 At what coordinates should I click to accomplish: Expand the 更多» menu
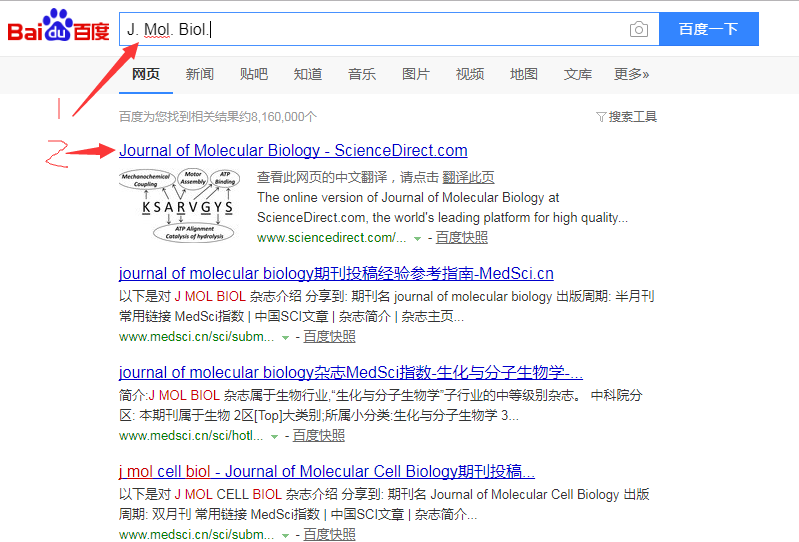tap(631, 74)
